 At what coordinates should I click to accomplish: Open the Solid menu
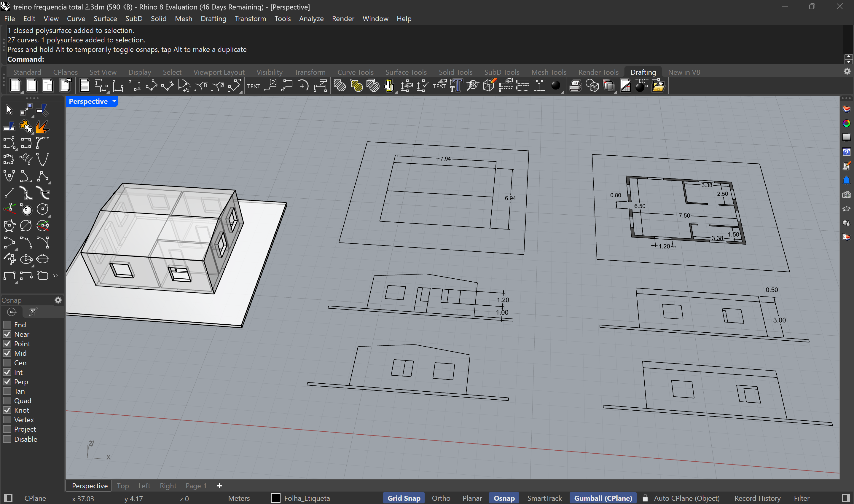tap(158, 19)
